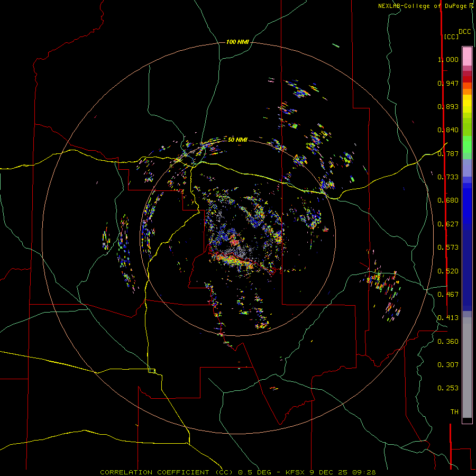Click the 0.680 scale value
The width and height of the screenshot is (476, 476).
coord(448,200)
